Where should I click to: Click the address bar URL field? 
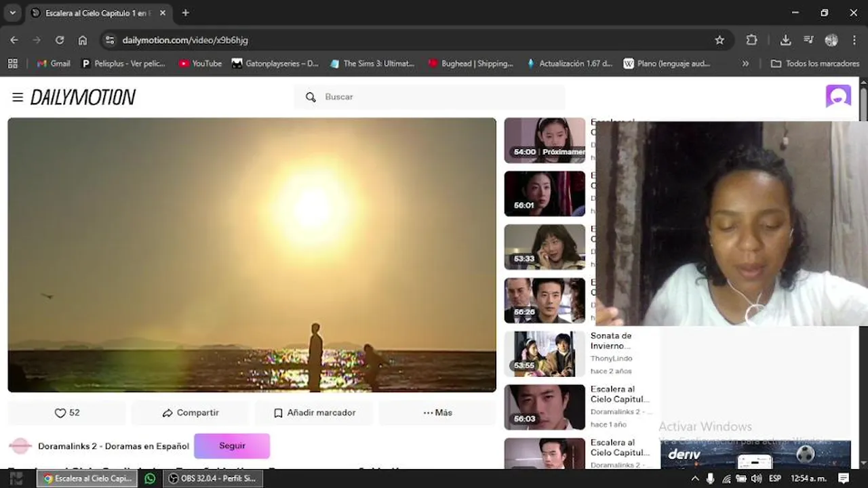414,40
